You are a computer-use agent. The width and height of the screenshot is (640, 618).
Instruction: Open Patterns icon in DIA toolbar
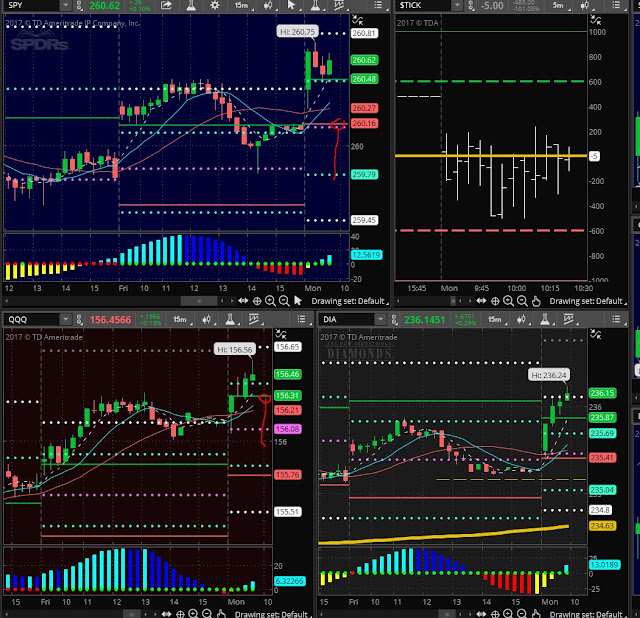pos(569,319)
